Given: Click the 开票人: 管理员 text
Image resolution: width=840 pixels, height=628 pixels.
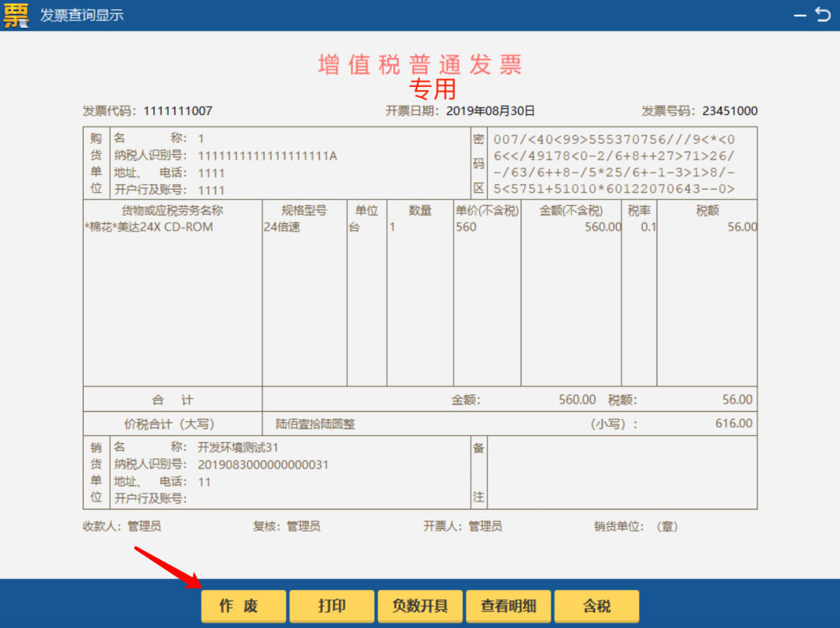Looking at the screenshot, I should click(463, 526).
